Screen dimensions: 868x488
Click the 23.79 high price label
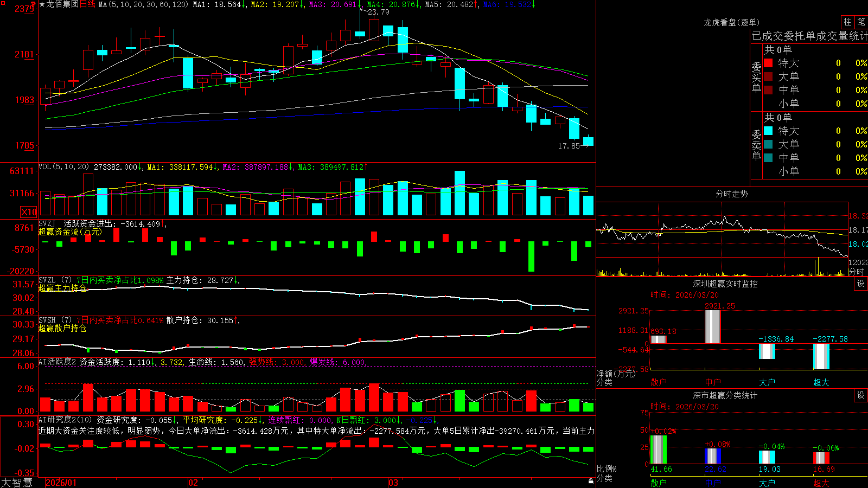tap(378, 12)
